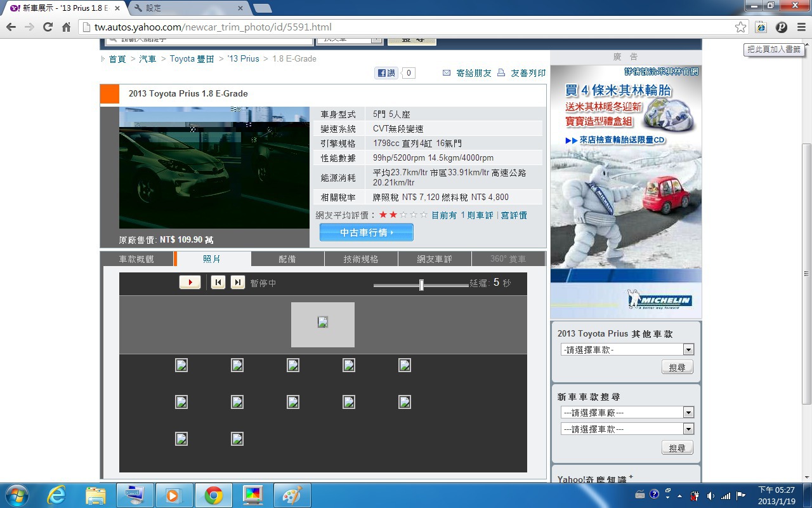Bookmark this page with star icon

coord(740,27)
